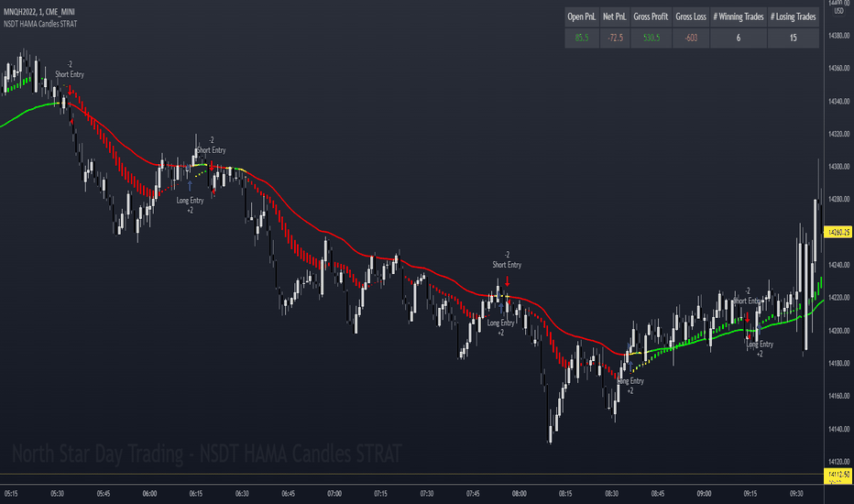Select the losing trades count 15
Image resolution: width=854 pixels, height=504 pixels.
point(793,38)
